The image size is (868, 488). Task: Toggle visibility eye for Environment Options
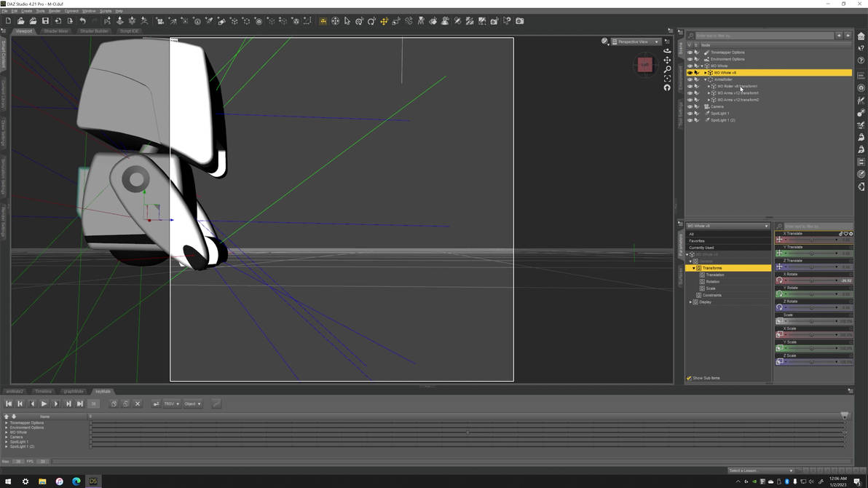(690, 59)
